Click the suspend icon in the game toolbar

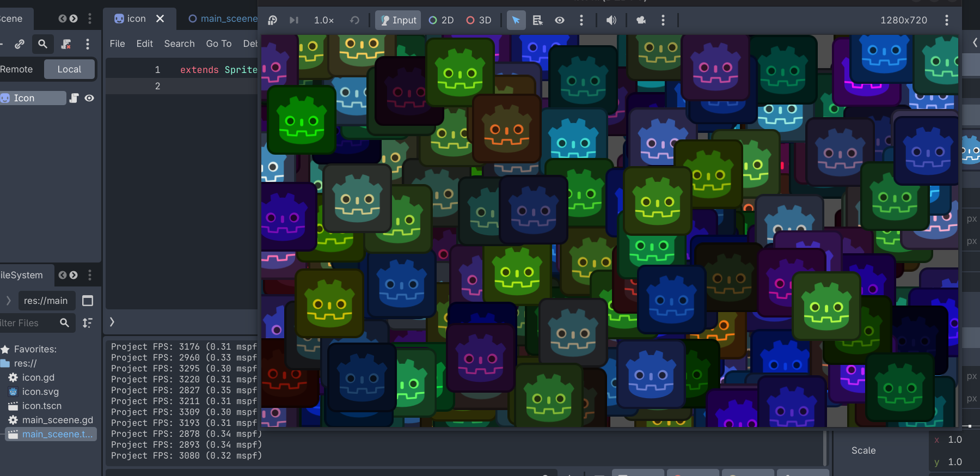(x=273, y=20)
